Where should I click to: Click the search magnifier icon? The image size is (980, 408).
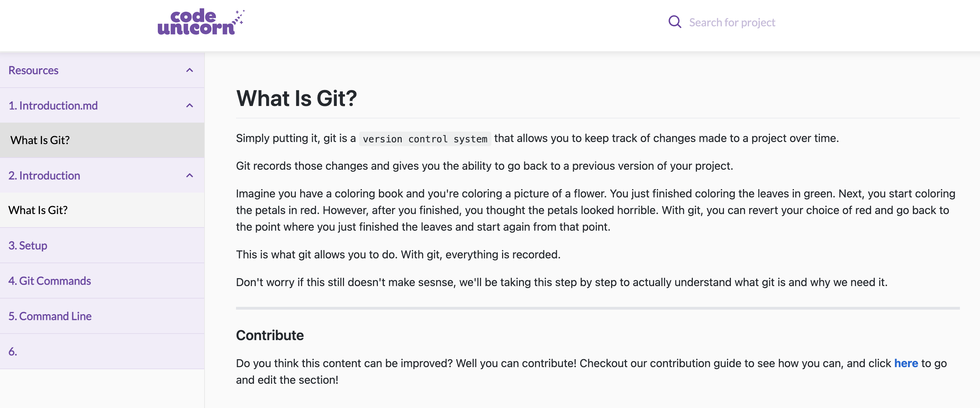[x=674, y=22]
